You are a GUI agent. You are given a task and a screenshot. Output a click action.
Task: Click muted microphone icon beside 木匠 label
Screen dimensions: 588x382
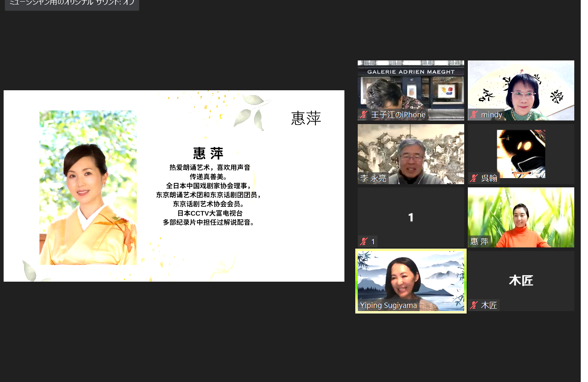[474, 305]
